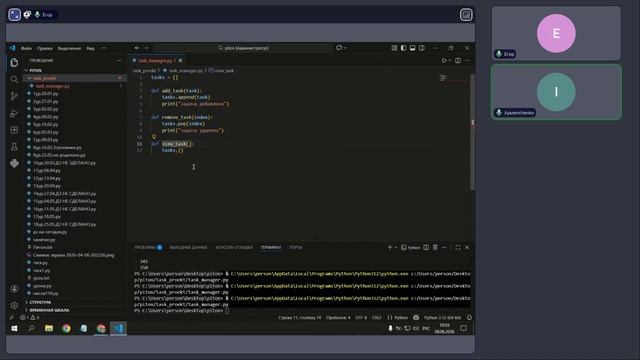Switch to the ТЕРМИНАЛ panel tab
The image size is (640, 360).
coord(271,247)
